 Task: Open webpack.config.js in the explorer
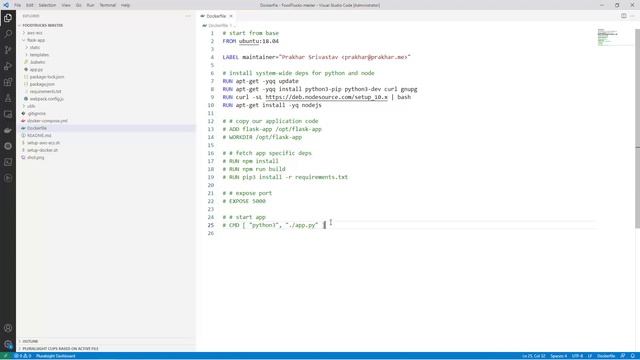(46, 99)
